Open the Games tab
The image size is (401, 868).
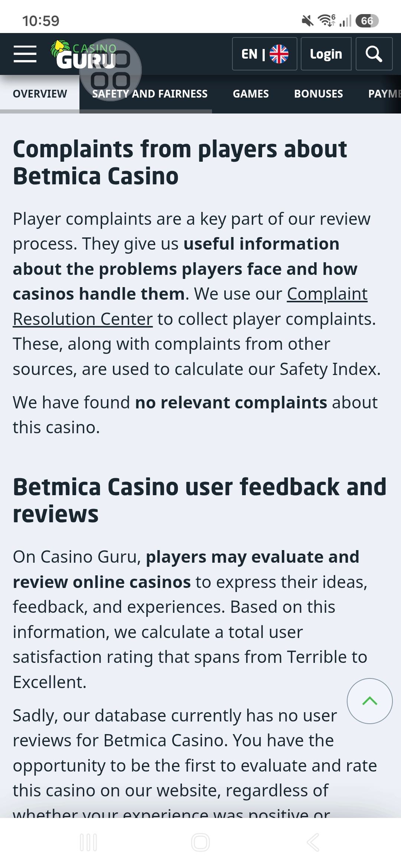251,94
